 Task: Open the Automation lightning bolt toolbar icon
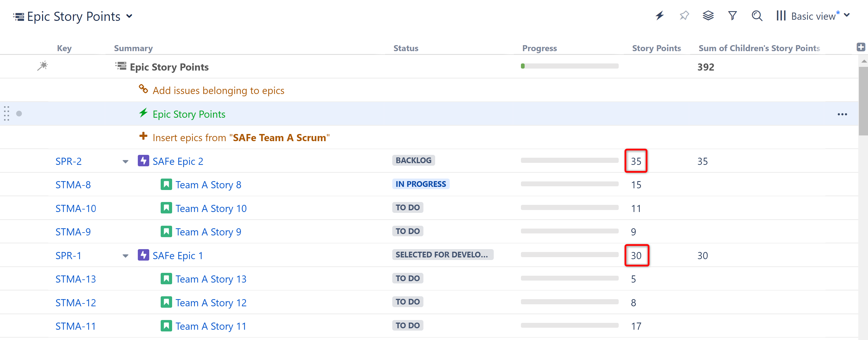[659, 15]
